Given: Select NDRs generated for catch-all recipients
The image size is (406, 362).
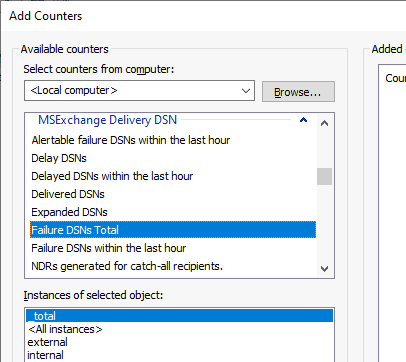Looking at the screenshot, I should point(127,266).
